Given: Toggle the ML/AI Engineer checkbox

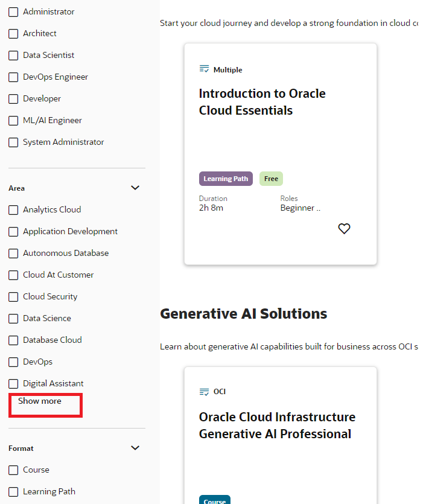Looking at the screenshot, I should coord(13,121).
